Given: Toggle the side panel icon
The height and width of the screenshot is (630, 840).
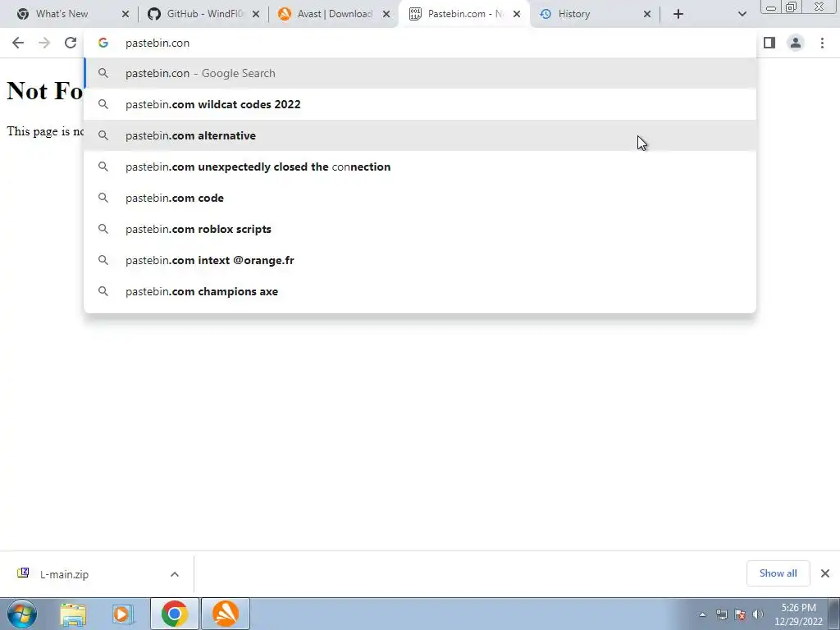Looking at the screenshot, I should pyautogui.click(x=769, y=43).
